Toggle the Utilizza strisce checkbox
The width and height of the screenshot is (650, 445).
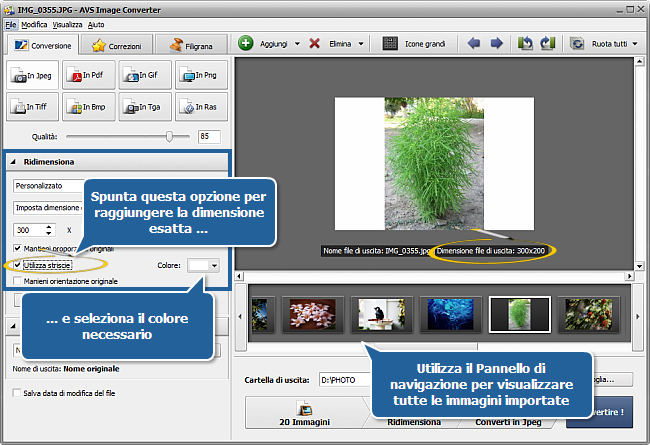[19, 265]
